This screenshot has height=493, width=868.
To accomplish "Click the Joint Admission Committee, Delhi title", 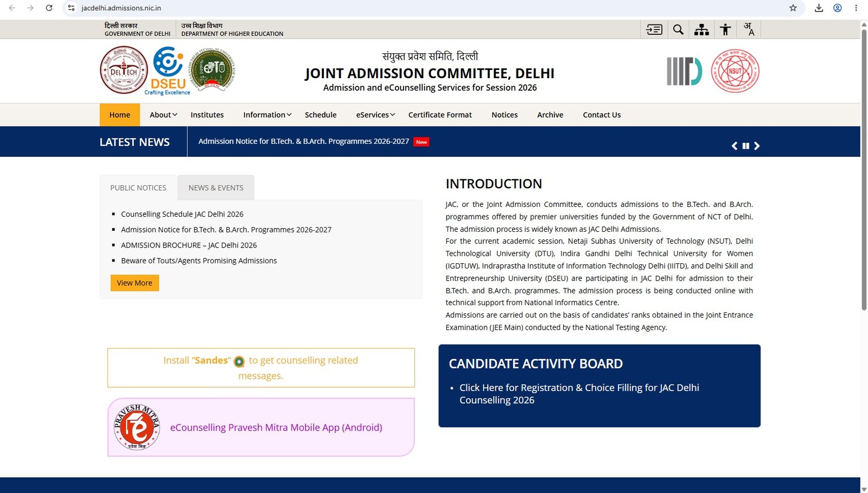I will (x=430, y=73).
